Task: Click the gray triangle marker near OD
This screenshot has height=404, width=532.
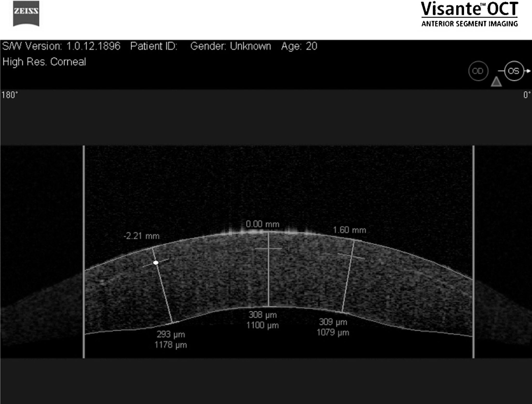Action: (x=496, y=82)
